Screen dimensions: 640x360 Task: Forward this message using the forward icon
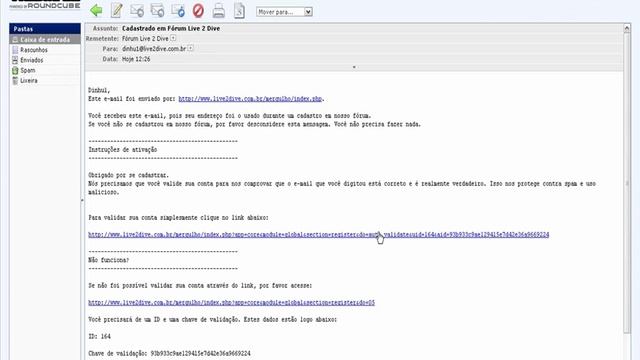[x=178, y=11]
